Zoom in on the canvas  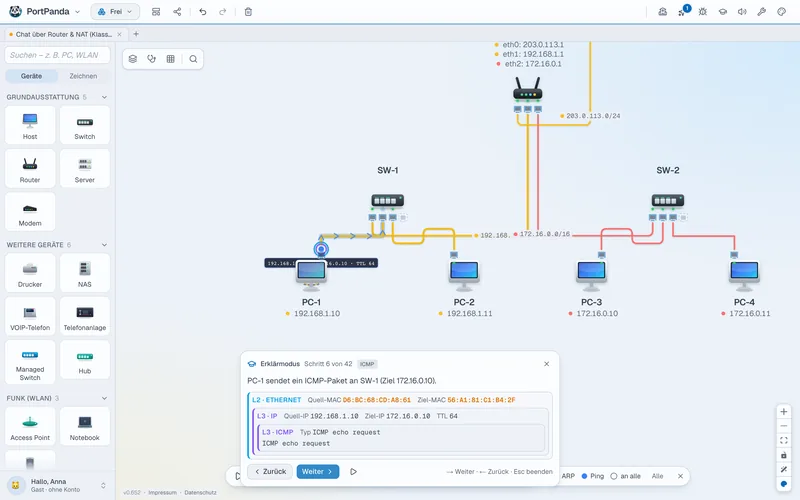coord(784,411)
